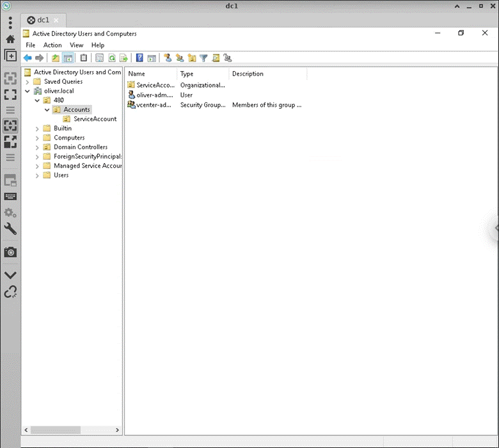
Task: Toggle the Show/Hide Console Tree button
Action: 68,58
